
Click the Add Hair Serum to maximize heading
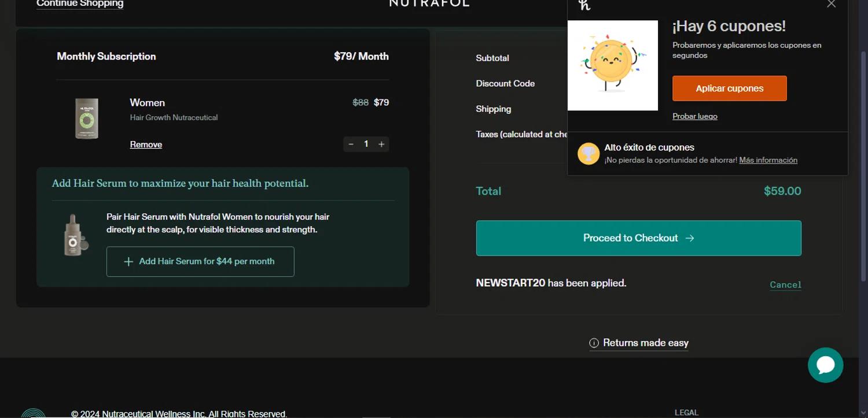tap(180, 183)
